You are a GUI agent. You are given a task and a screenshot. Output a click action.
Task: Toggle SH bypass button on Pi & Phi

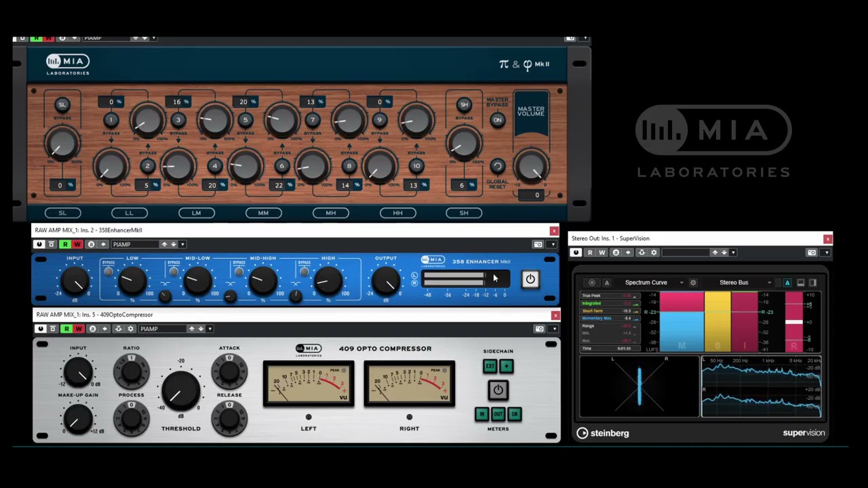point(464,104)
